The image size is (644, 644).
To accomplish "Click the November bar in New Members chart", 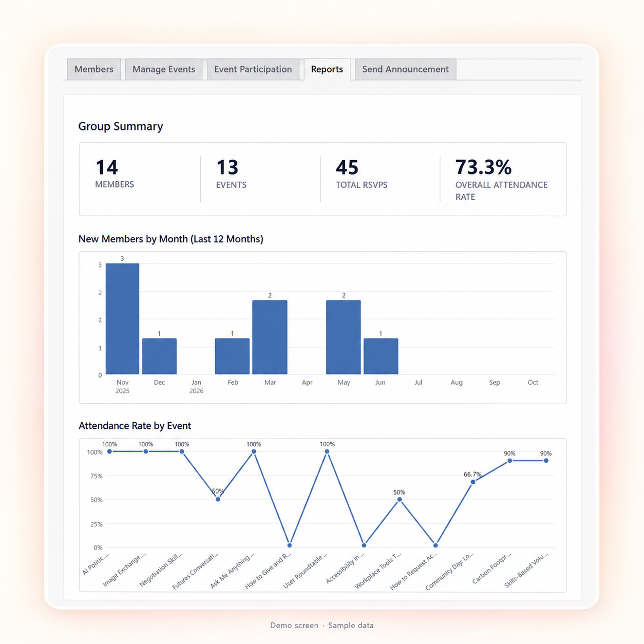I will coord(122,319).
